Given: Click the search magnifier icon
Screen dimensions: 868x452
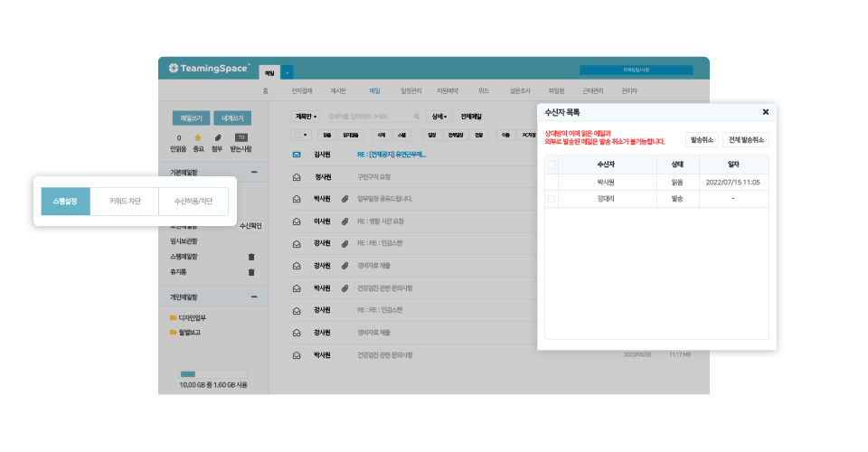Looking at the screenshot, I should coord(416,117).
